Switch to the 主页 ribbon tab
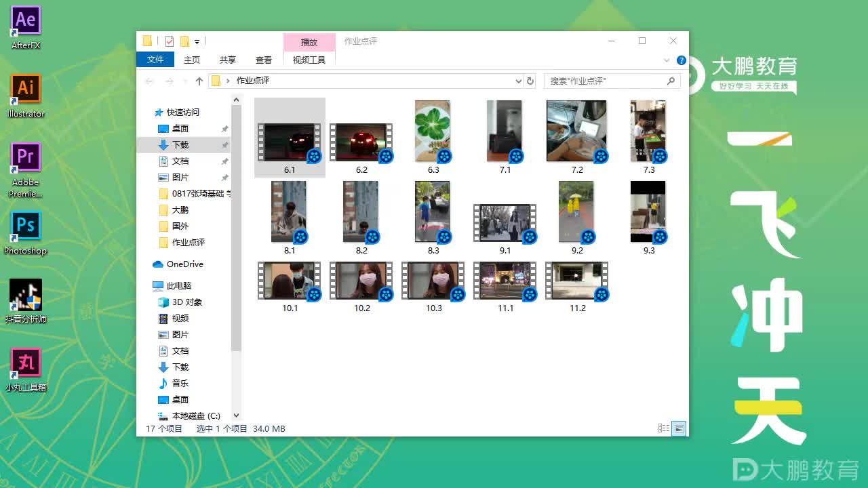 click(x=192, y=60)
